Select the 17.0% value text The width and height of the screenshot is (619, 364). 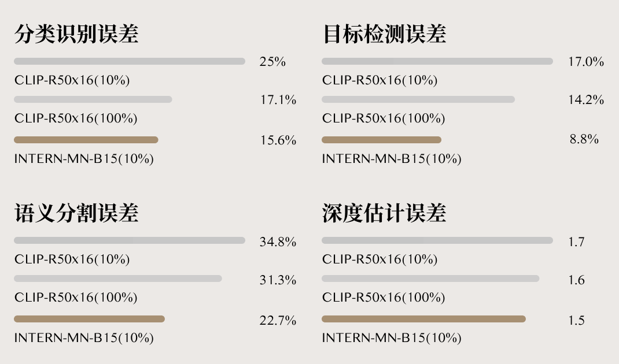(585, 62)
